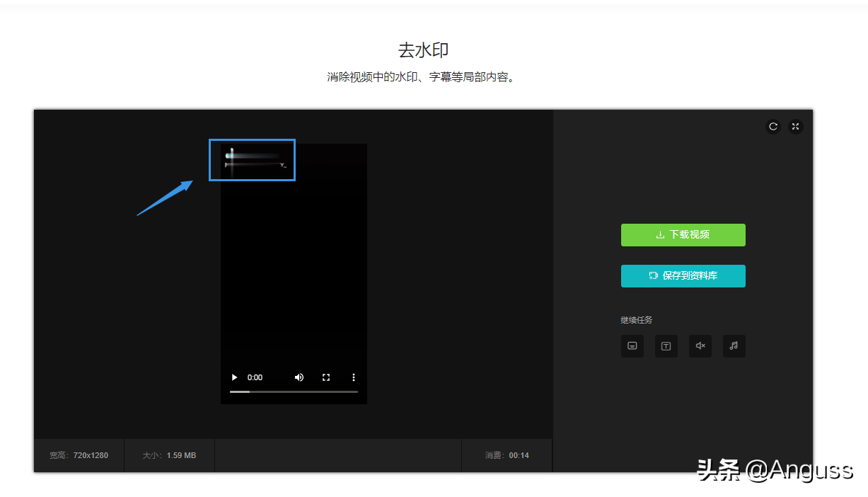This screenshot has height=497, width=868.
Task: Click the 大小: 1.59 MB info cell
Action: [169, 455]
